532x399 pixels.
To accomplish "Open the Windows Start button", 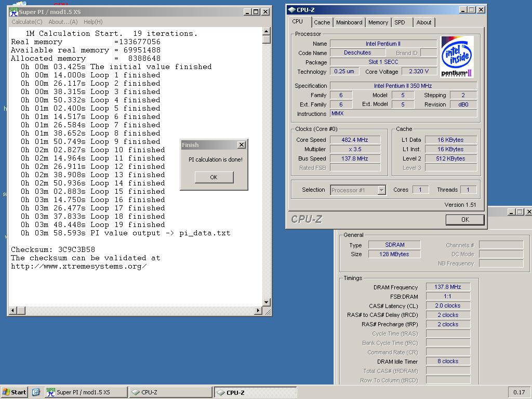I will coord(14,392).
